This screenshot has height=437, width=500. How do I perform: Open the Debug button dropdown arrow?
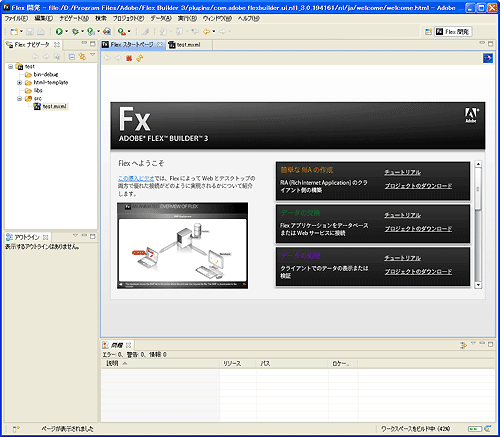pyautogui.click(x=82, y=32)
